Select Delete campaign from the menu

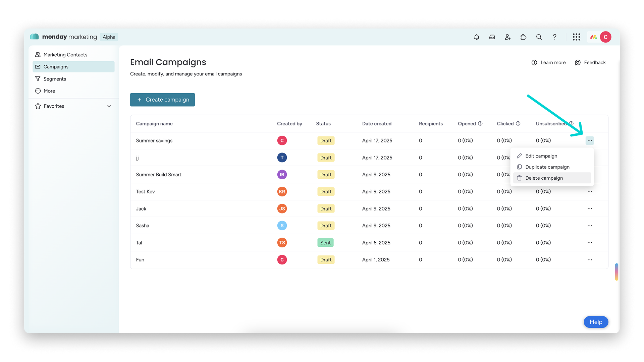click(x=552, y=178)
